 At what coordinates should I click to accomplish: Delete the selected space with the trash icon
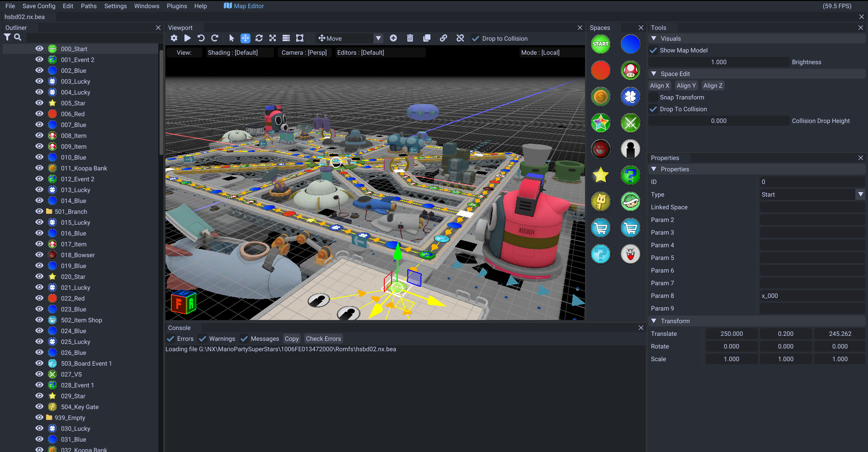coord(410,38)
